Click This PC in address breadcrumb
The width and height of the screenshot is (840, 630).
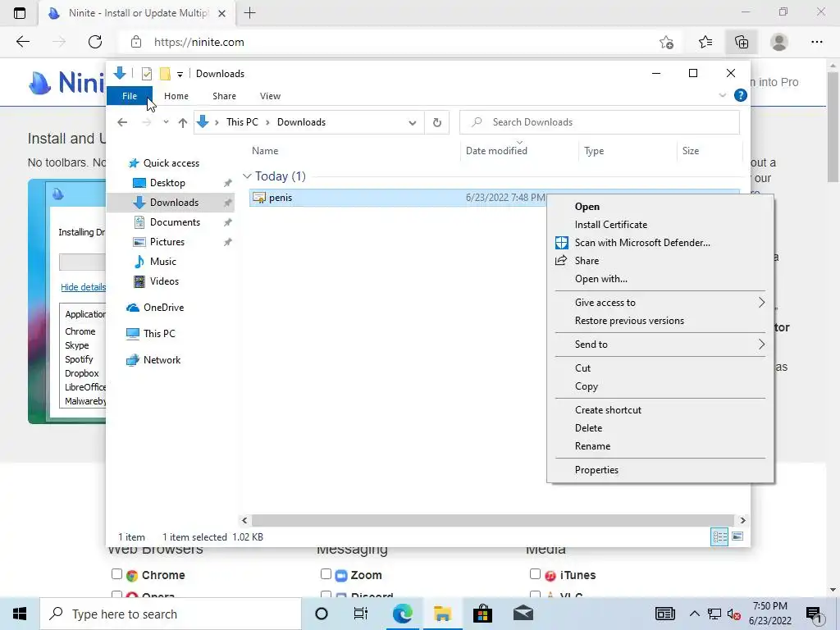(x=242, y=122)
